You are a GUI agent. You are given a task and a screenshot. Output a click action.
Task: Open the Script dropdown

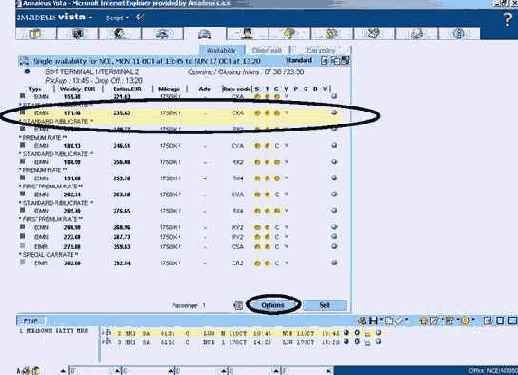[x=117, y=18]
